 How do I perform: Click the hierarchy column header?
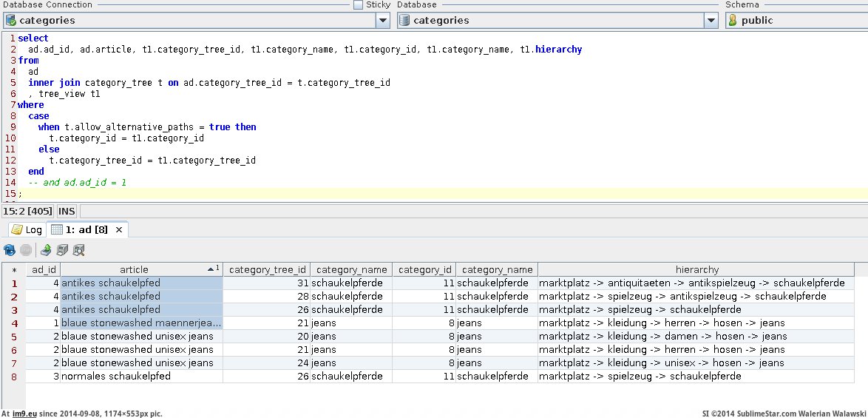pyautogui.click(x=696, y=270)
